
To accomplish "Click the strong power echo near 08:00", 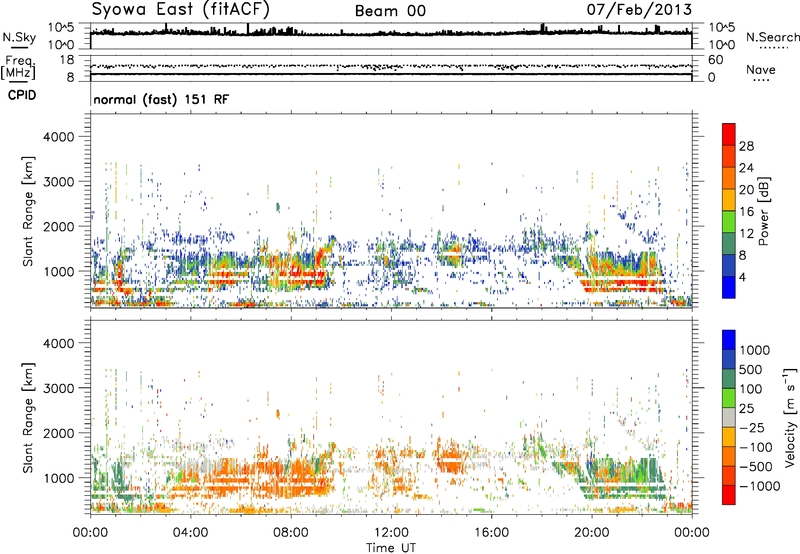I will [x=301, y=274].
